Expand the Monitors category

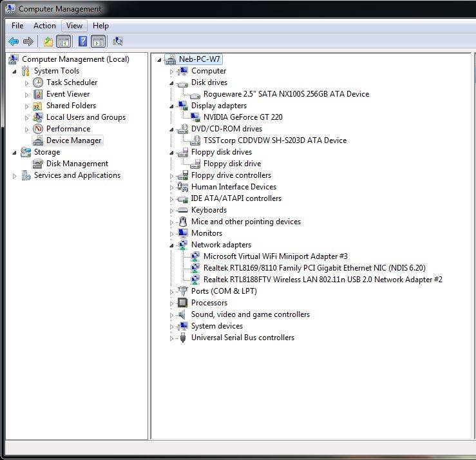pos(171,234)
